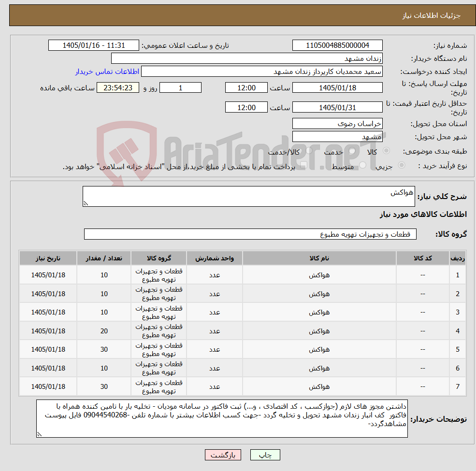Choose the متوسط purchase type radio
This screenshot has height=471, width=476.
click(x=363, y=165)
